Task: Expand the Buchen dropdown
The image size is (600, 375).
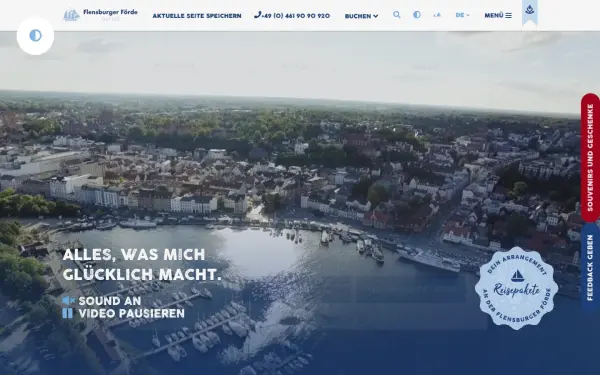Action: [x=361, y=16]
